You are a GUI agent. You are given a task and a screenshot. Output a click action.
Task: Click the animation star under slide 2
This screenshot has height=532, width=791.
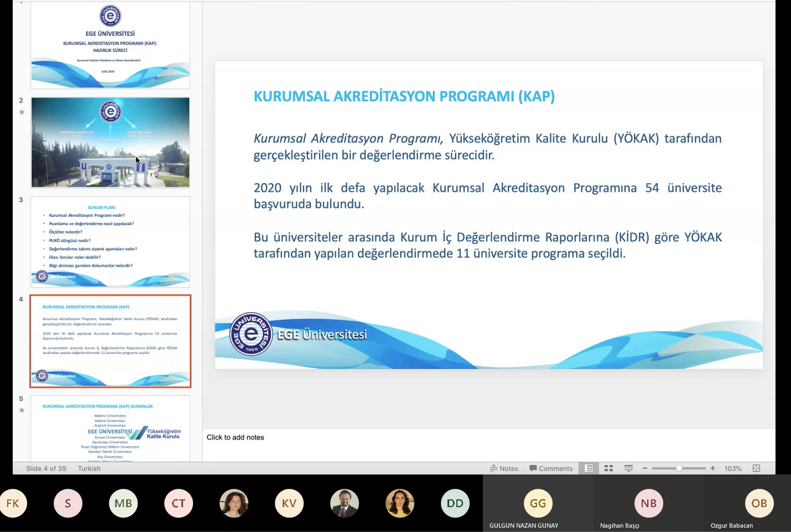click(22, 112)
